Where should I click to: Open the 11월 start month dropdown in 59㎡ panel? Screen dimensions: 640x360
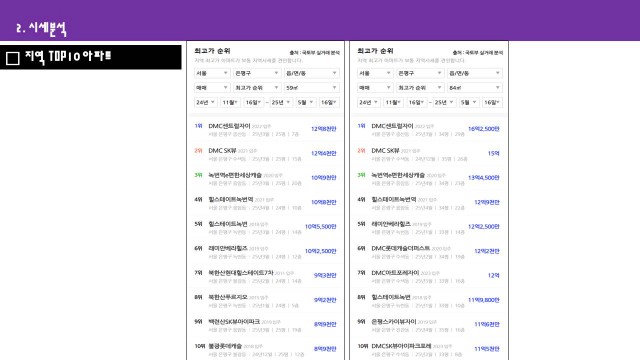point(230,102)
